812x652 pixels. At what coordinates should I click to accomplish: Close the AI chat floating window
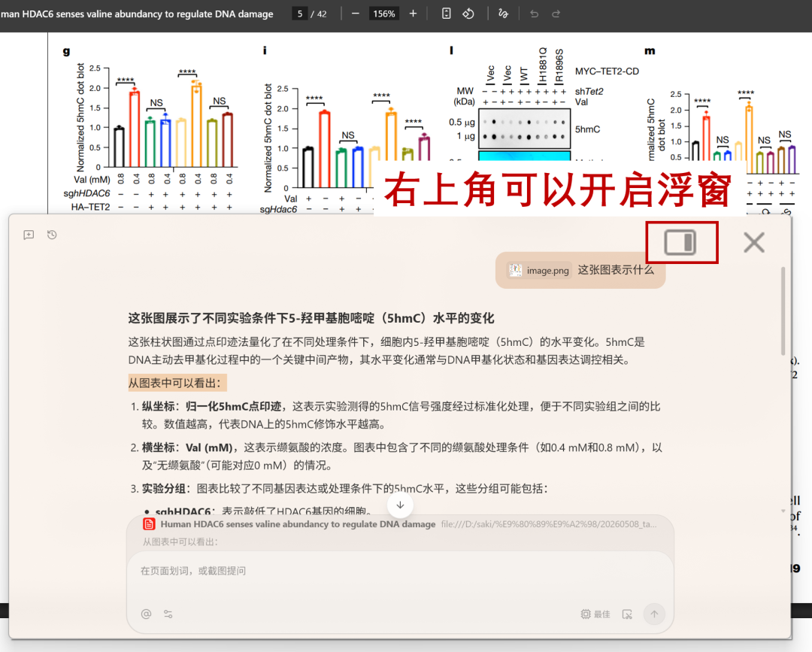point(754,242)
